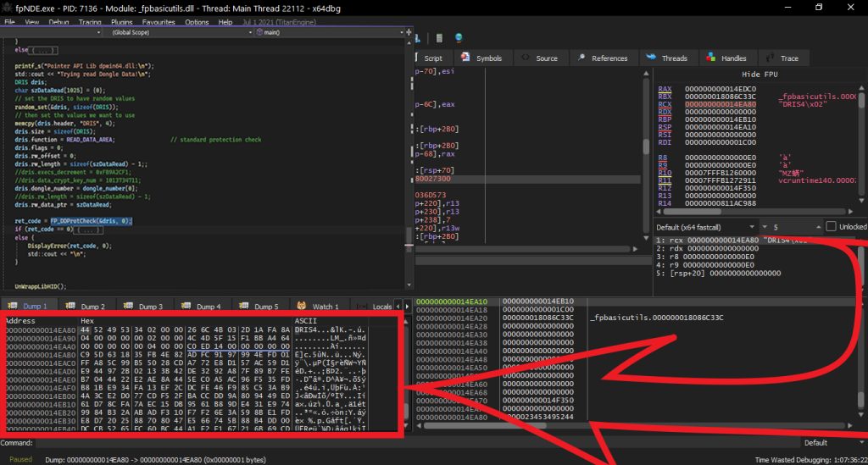This screenshot has height=465, width=868.
Task: Open the Plugins menu
Action: click(122, 22)
